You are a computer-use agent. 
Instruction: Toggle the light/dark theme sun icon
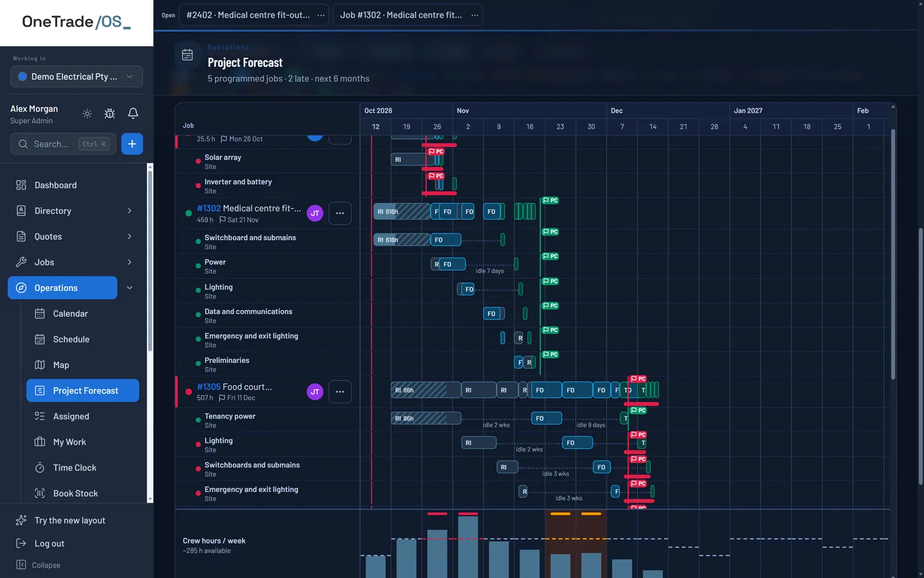click(x=87, y=114)
